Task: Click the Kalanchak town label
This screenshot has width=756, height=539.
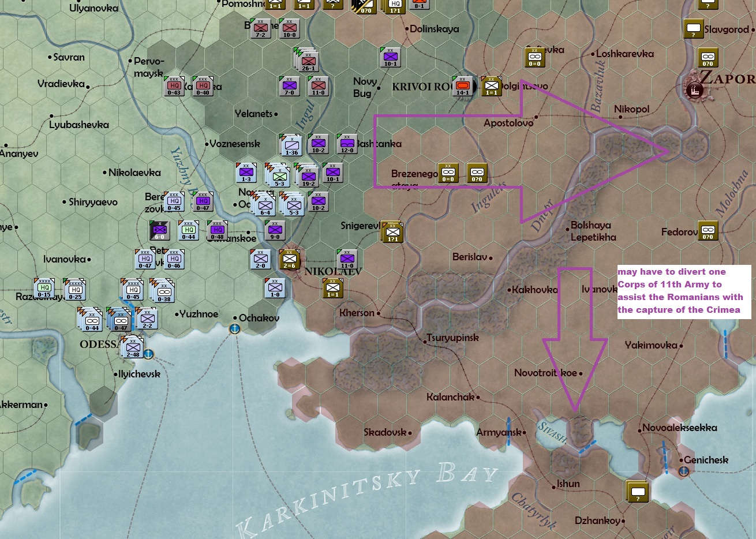Action: [x=450, y=397]
